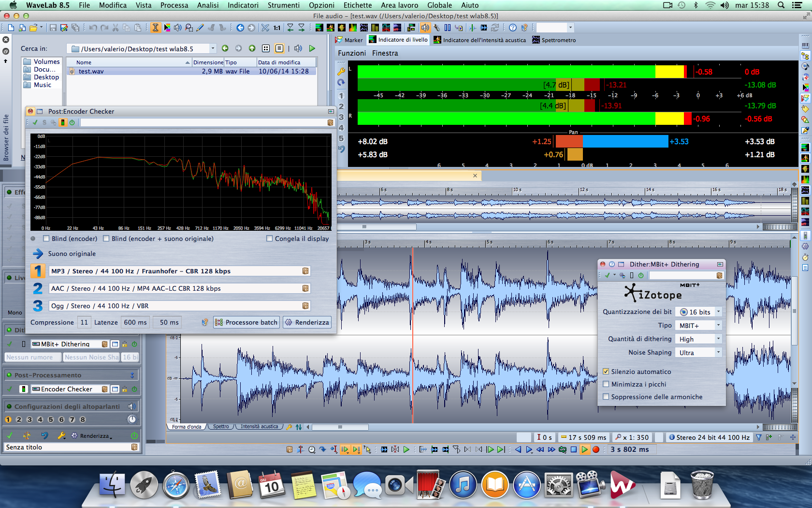Switch file browser to icon grid view
Viewport: 812px width, 508px height.
click(265, 48)
